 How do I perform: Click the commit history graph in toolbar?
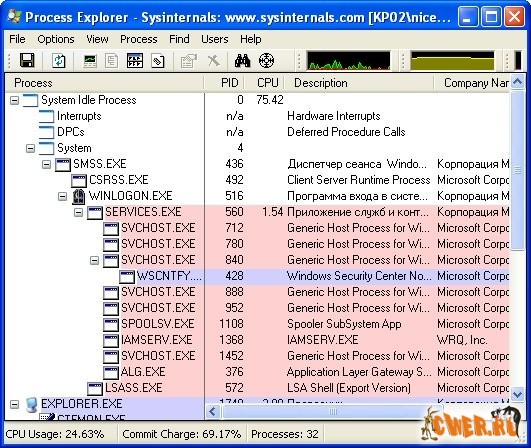[x=452, y=61]
